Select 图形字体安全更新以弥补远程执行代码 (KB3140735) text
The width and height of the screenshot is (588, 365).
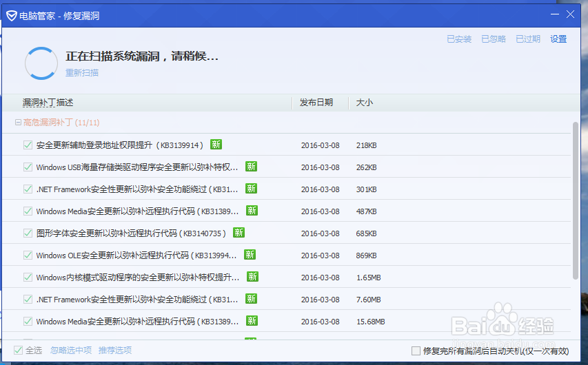[131, 233]
